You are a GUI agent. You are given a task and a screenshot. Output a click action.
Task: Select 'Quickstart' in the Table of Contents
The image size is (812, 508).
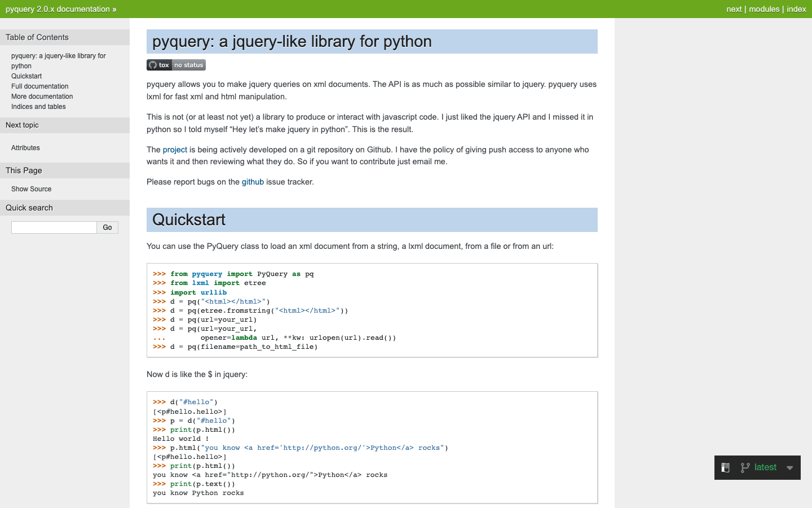coord(26,76)
